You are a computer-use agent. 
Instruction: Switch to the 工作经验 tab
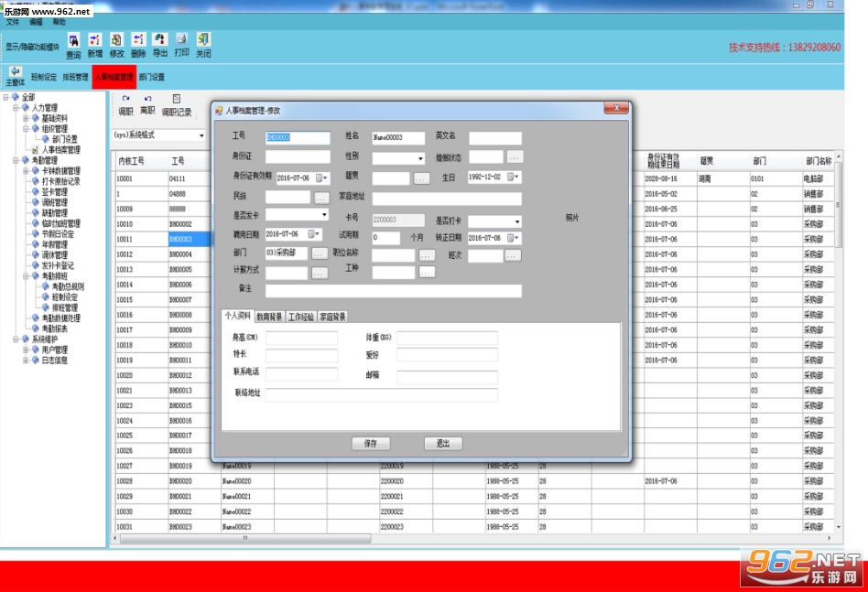(301, 317)
